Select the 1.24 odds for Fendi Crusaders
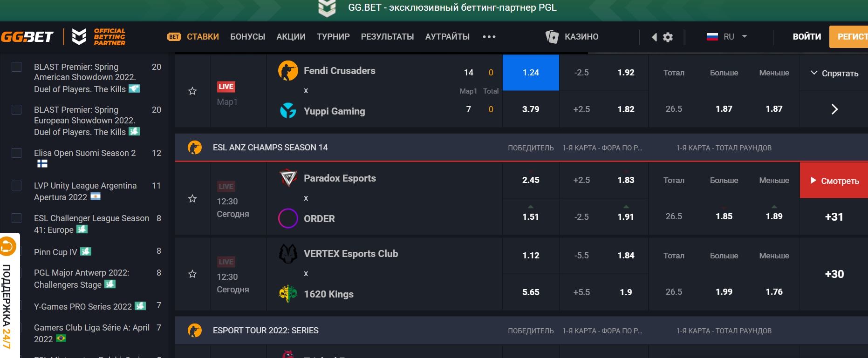 click(531, 73)
